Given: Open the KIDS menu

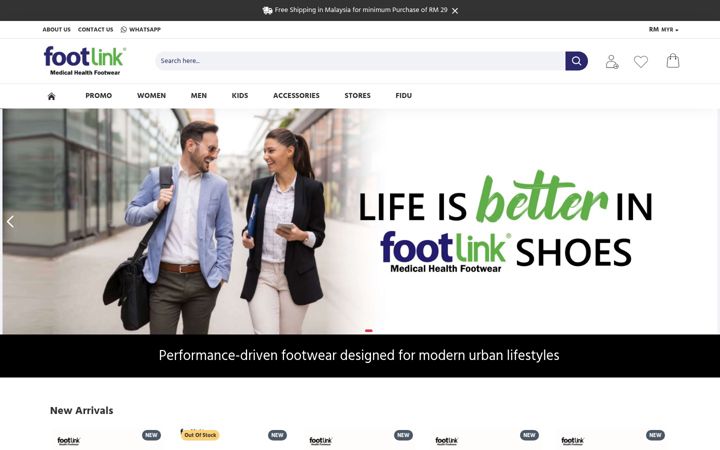Looking at the screenshot, I should tap(240, 96).
